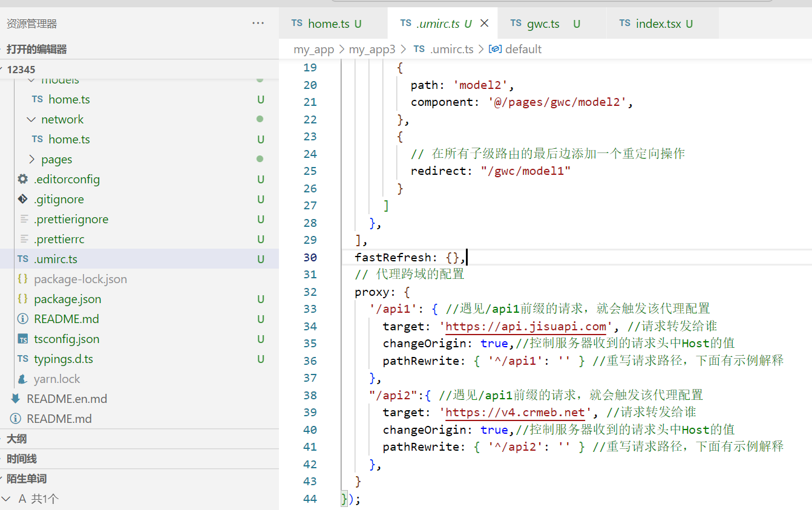Click the '@/pages/gwc/model2' component string

point(557,102)
